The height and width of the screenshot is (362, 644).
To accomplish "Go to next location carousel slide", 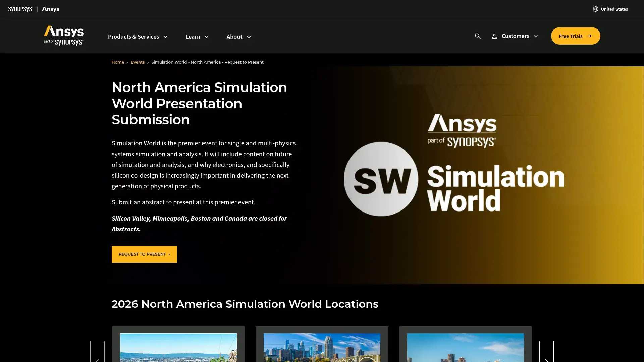I will (x=546, y=351).
